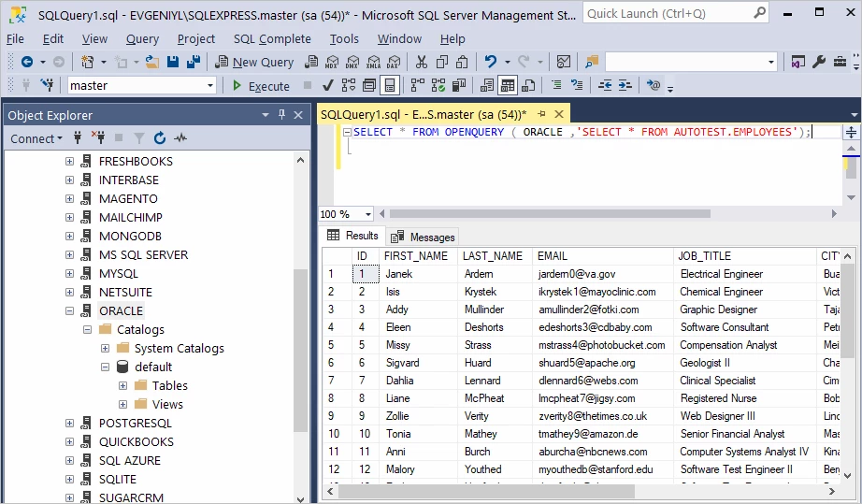
Task: Click the Navigate Backward arrow icon
Action: [26, 62]
